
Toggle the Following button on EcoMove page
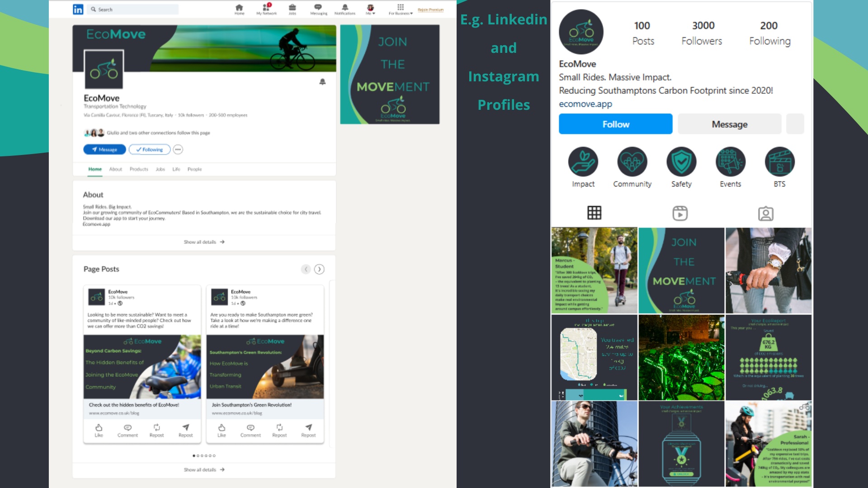tap(150, 150)
